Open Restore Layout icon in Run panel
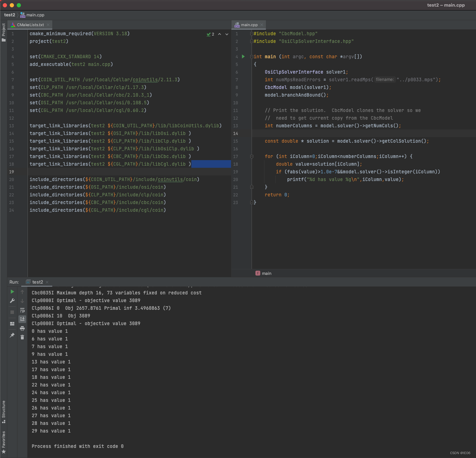The image size is (476, 458). coord(12,324)
